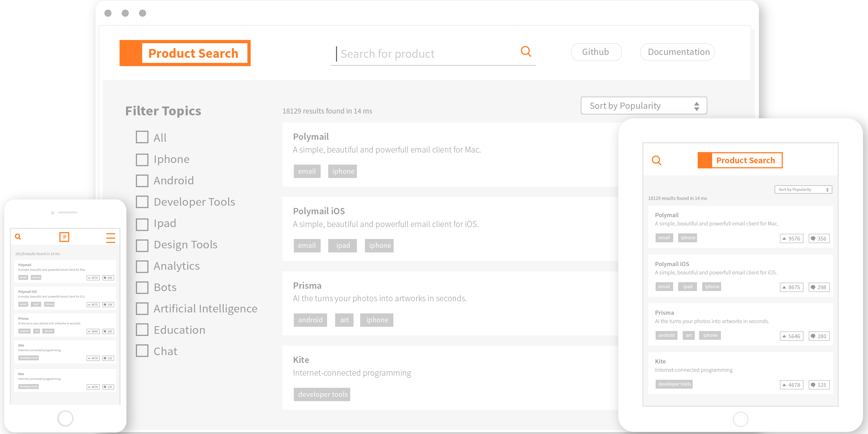This screenshot has height=434, width=868.
Task: Open the desktop Sort by Popularity dropdown
Action: [644, 106]
